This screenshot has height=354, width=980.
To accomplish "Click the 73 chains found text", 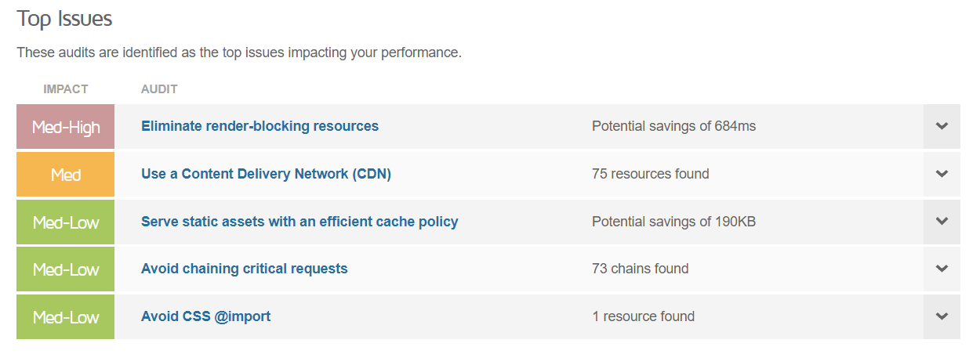I will 640,269.
